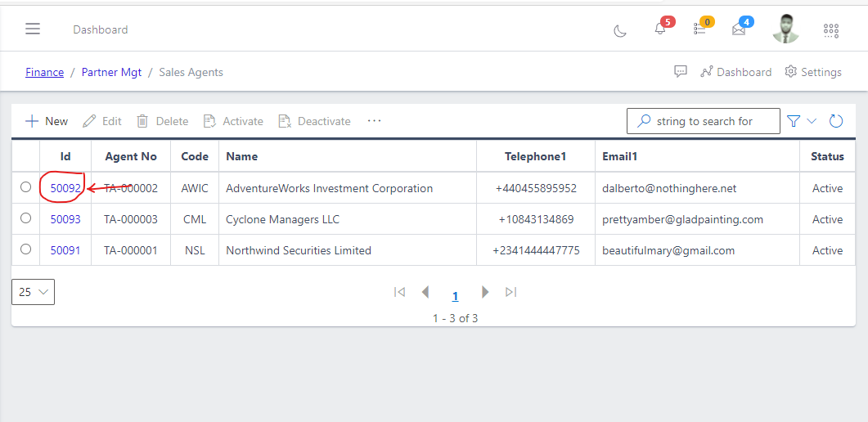Expand the page size 25 dropdown

pos(34,292)
